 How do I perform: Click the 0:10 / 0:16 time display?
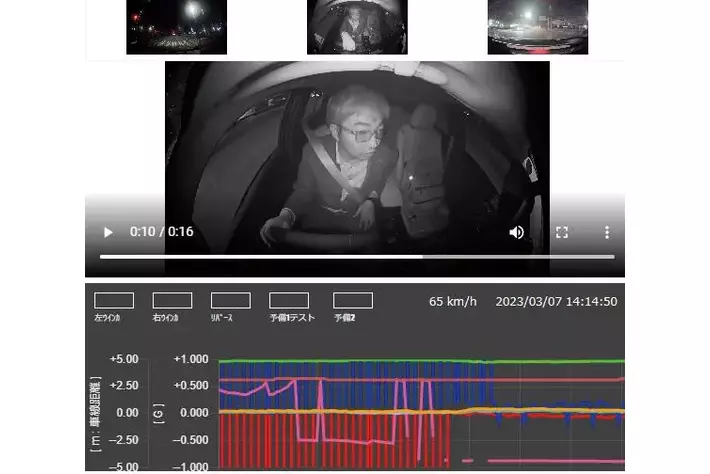click(161, 232)
